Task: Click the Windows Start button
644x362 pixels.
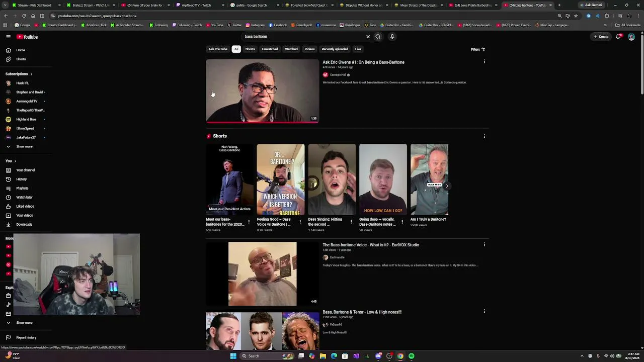Action: tap(233, 356)
